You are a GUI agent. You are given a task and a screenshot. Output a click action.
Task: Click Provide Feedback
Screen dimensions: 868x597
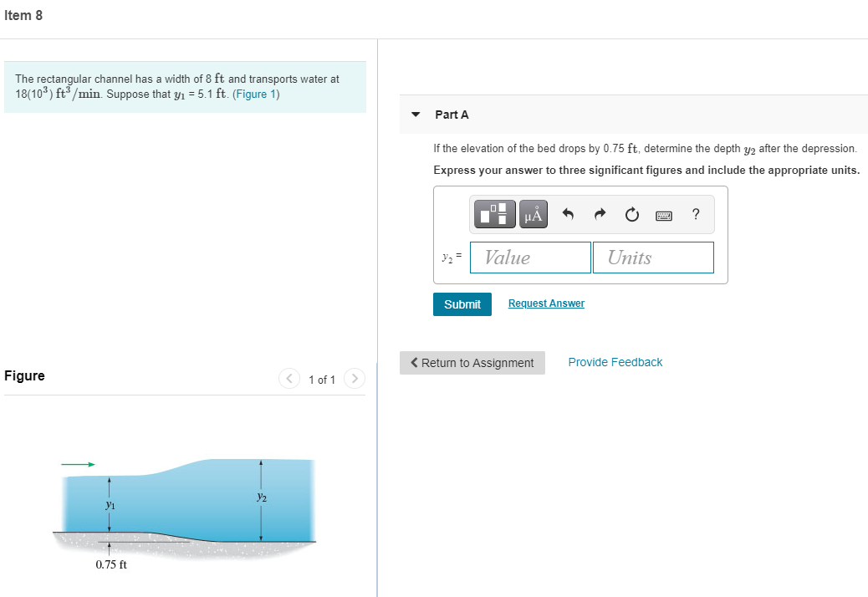615,362
